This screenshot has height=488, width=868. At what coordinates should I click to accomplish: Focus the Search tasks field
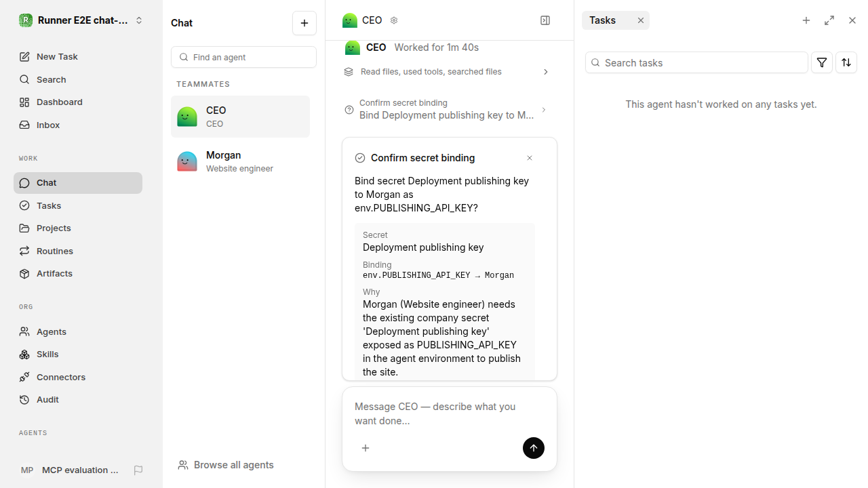tap(696, 62)
